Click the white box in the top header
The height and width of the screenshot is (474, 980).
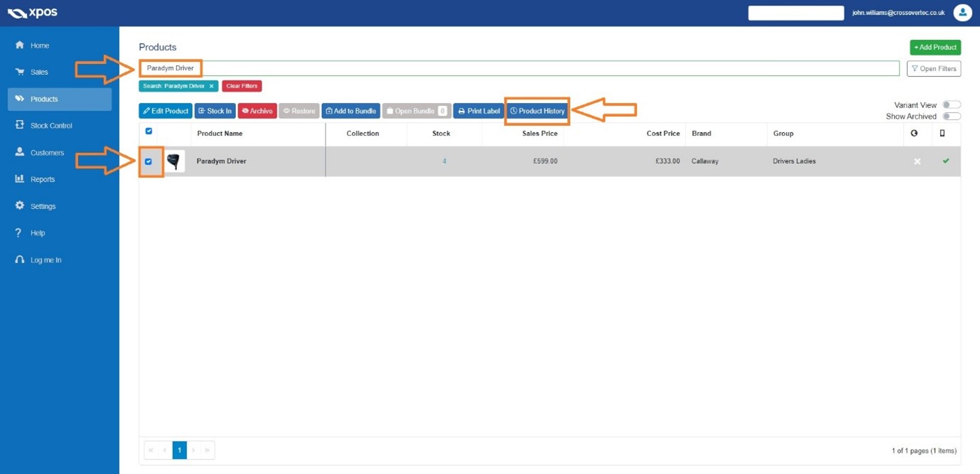coord(796,13)
